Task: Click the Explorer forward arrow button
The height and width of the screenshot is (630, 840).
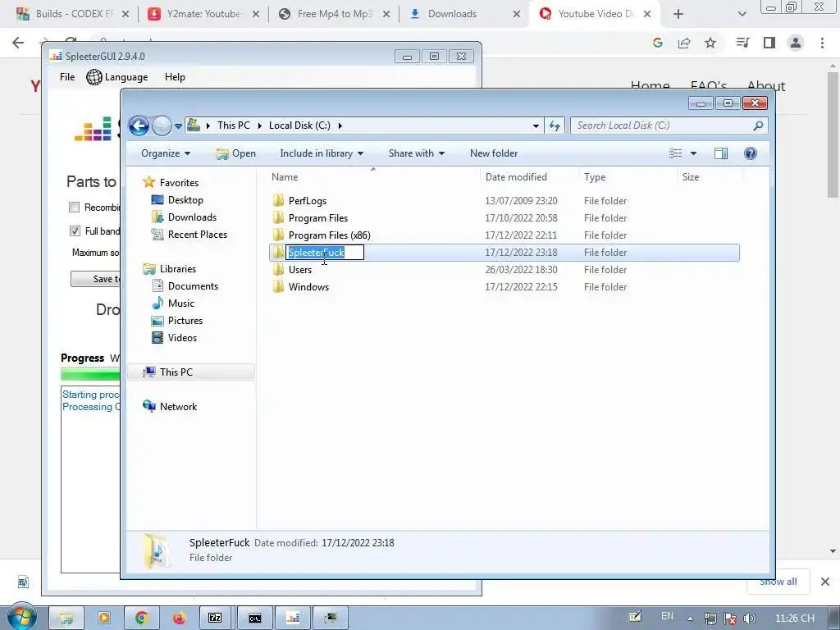Action: pos(162,126)
